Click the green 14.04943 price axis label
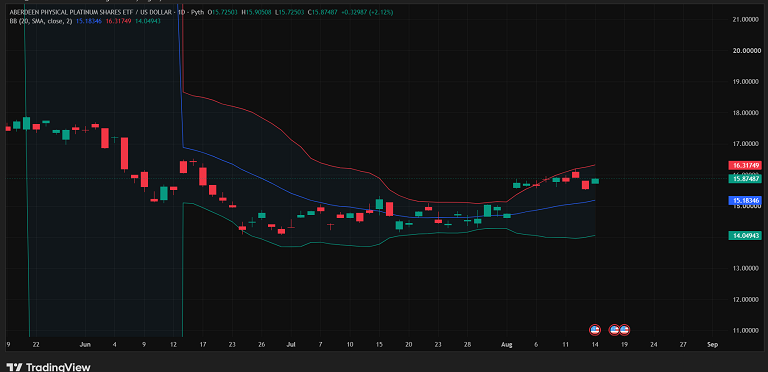Screen dimensions: 768x372 click(744, 235)
